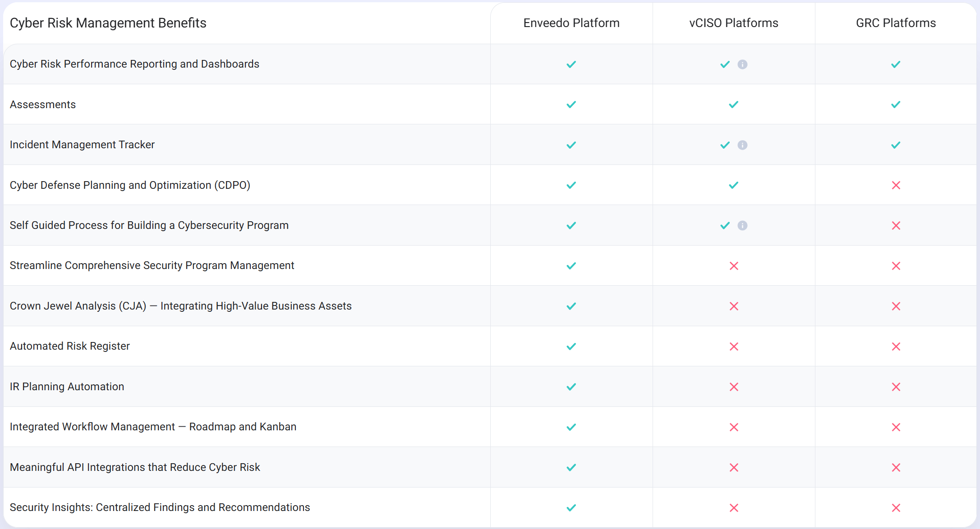Click Enveedo checkmark for Integrated Workflow Management
The height and width of the screenshot is (529, 980).
coord(571,427)
